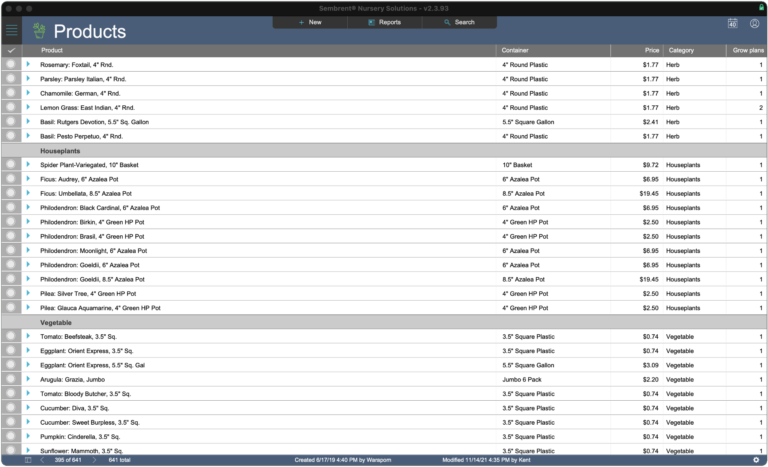Sort by the Grow plans column header

point(748,50)
